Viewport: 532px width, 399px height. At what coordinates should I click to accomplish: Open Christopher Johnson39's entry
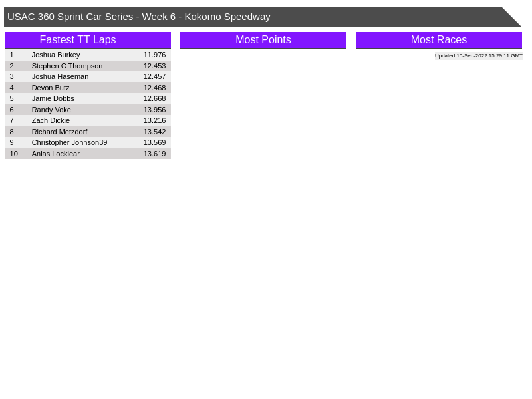click(x=69, y=142)
